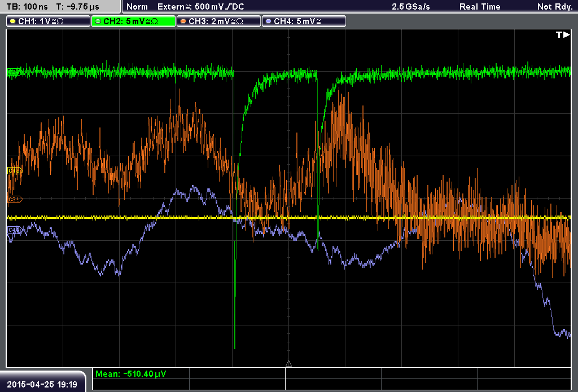Click the Not Rdy. status indicator
578x392 pixels.
(x=555, y=7)
